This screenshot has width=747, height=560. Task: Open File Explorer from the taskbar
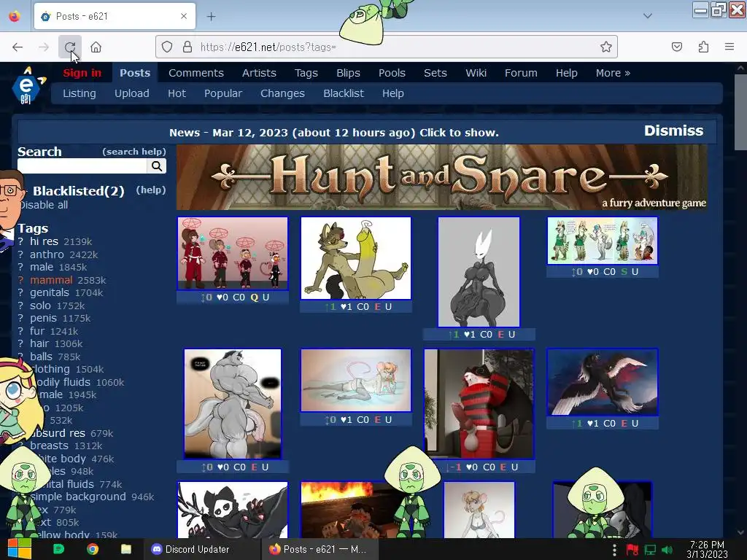pyautogui.click(x=125, y=549)
